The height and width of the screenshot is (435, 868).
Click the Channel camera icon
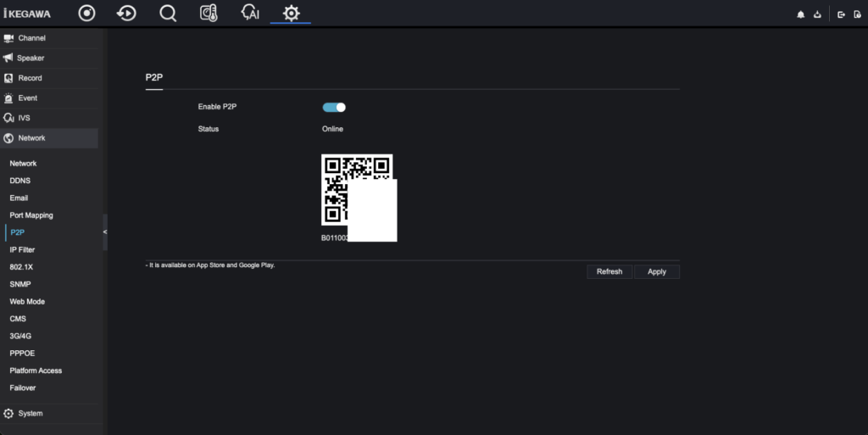coord(8,38)
